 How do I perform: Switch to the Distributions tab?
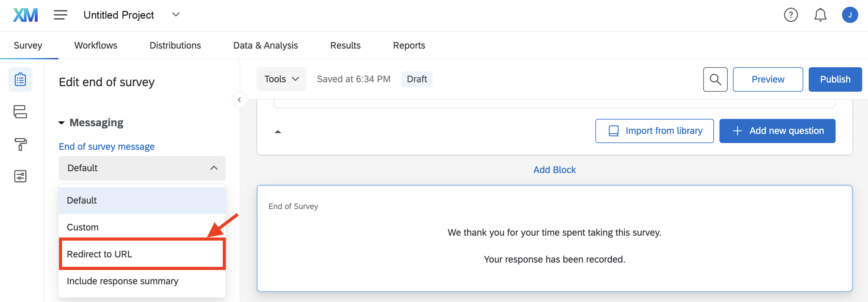pos(175,46)
